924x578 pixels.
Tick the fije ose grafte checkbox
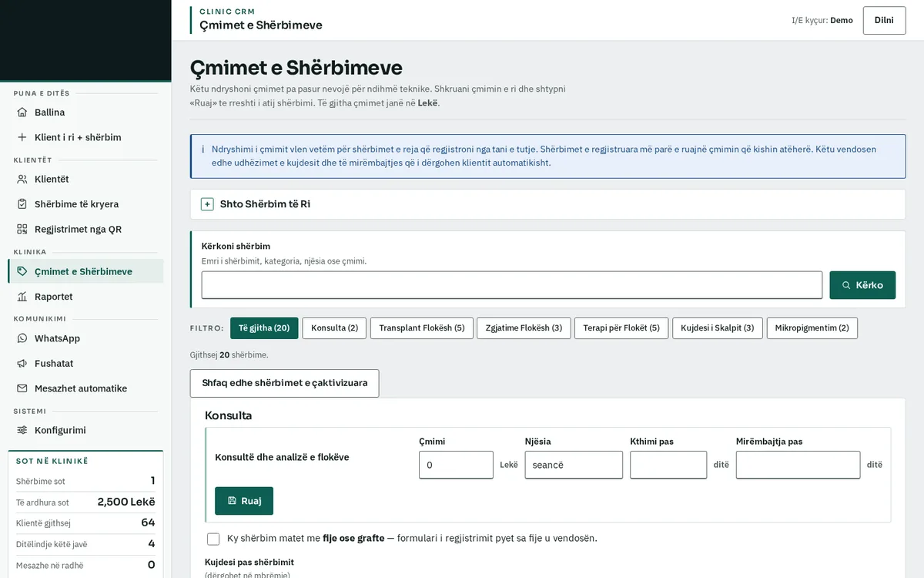coord(213,539)
